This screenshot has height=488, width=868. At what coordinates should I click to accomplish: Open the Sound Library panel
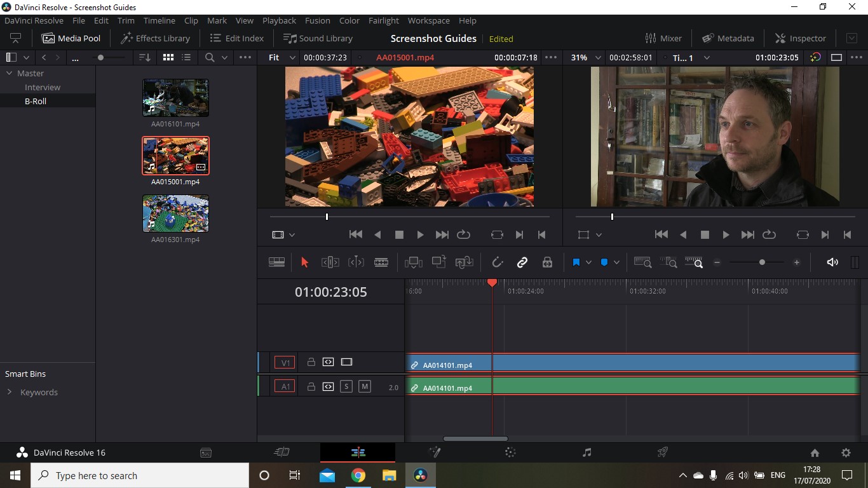point(318,38)
